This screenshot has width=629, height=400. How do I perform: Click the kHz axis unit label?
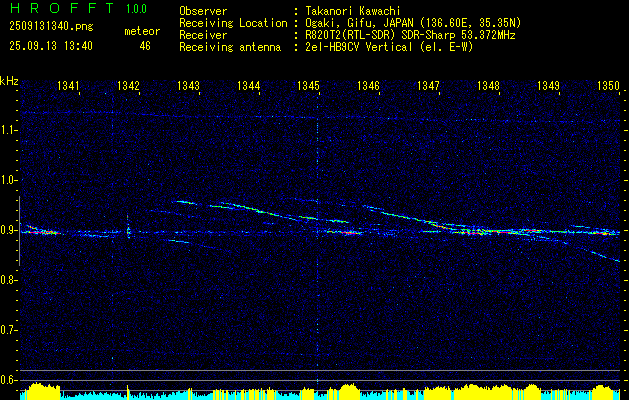pos(9,81)
